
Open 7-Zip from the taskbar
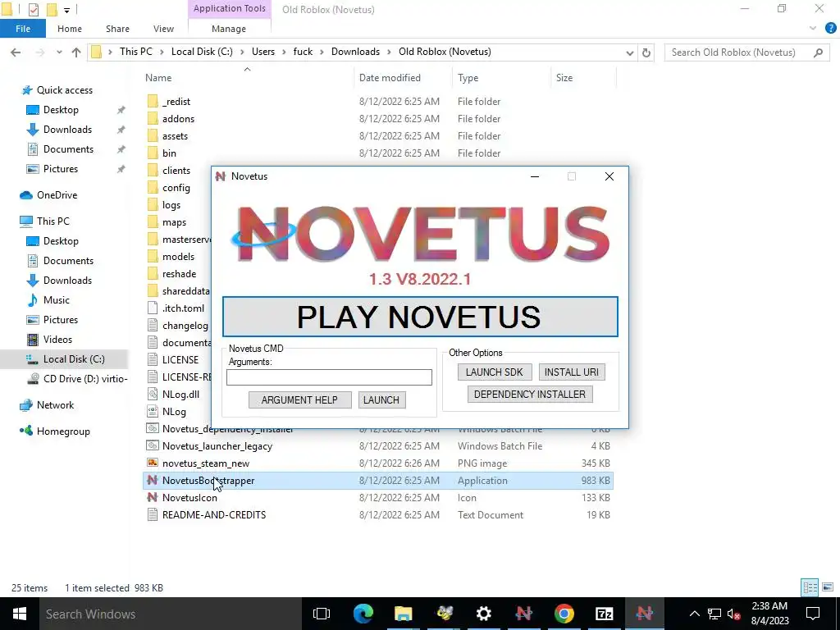(605, 614)
